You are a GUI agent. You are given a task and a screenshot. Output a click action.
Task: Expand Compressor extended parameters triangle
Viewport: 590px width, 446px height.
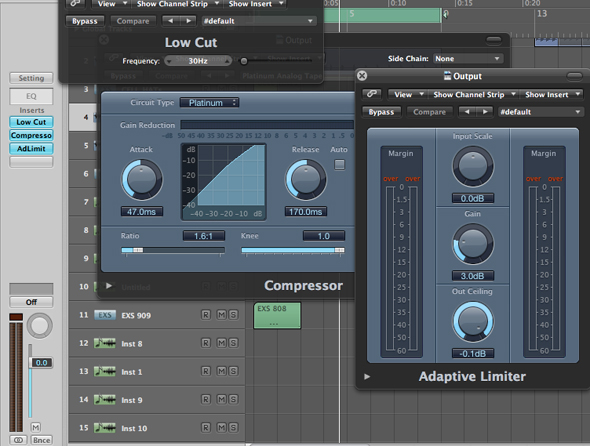109,286
